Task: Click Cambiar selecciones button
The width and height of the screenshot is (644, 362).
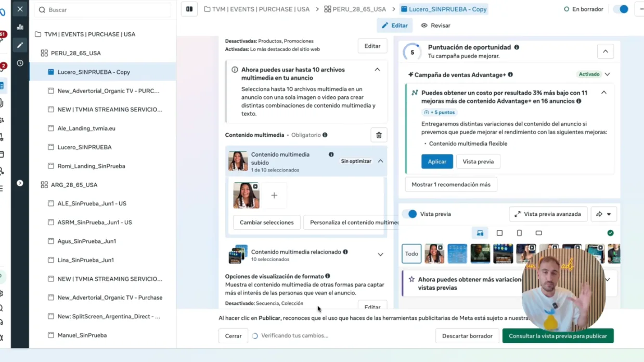Action: click(266, 223)
